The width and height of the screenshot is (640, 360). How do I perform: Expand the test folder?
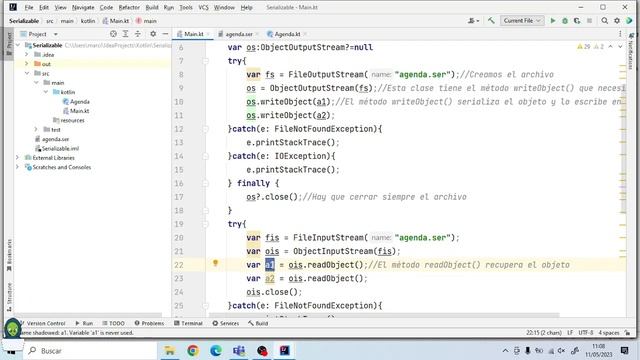coord(36,129)
